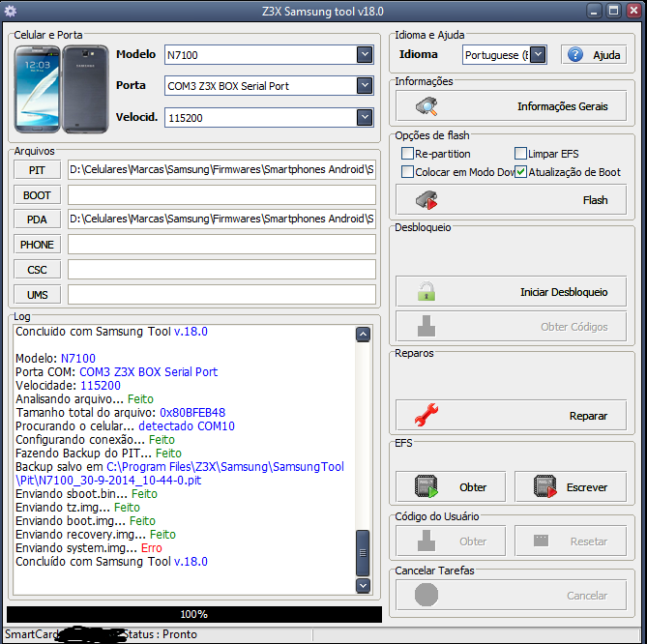This screenshot has width=647, height=644.
Task: Check the Limpar EFS option
Action: click(x=520, y=154)
